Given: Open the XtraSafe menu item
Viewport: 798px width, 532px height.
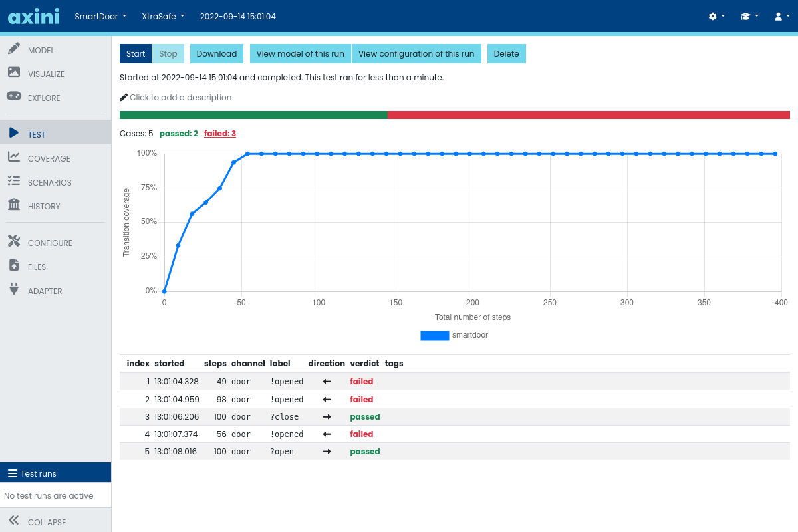Looking at the screenshot, I should pyautogui.click(x=162, y=16).
